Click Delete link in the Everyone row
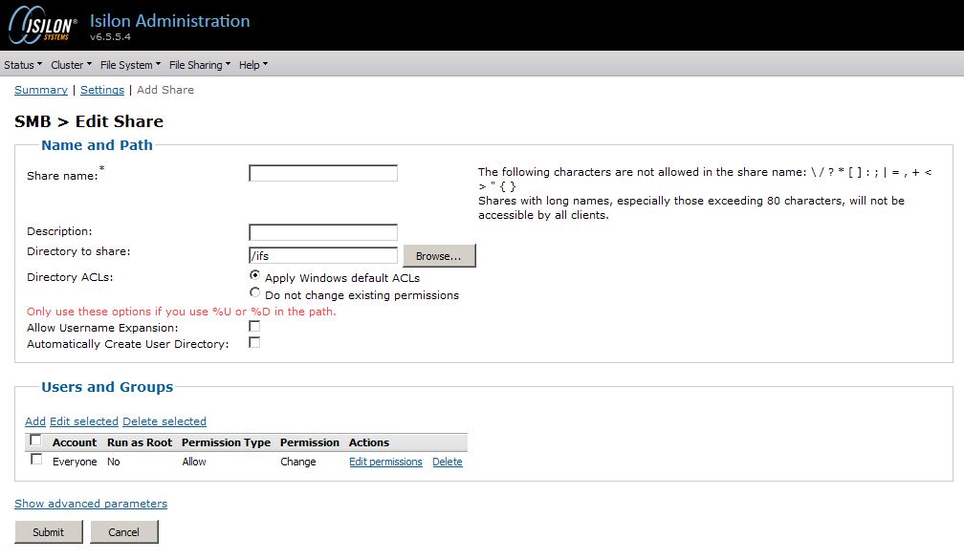This screenshot has width=964, height=560. (x=447, y=462)
